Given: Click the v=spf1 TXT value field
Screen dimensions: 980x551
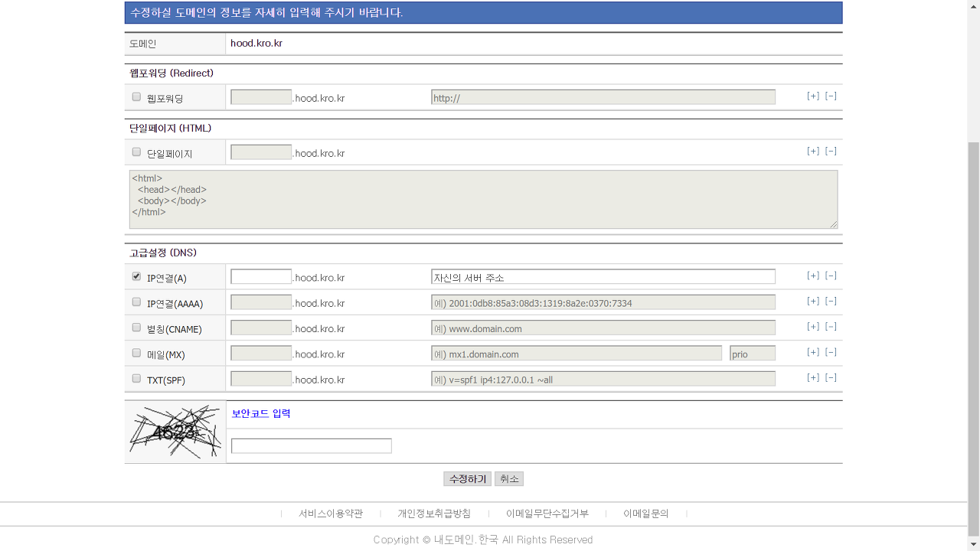Looking at the screenshot, I should coord(603,379).
